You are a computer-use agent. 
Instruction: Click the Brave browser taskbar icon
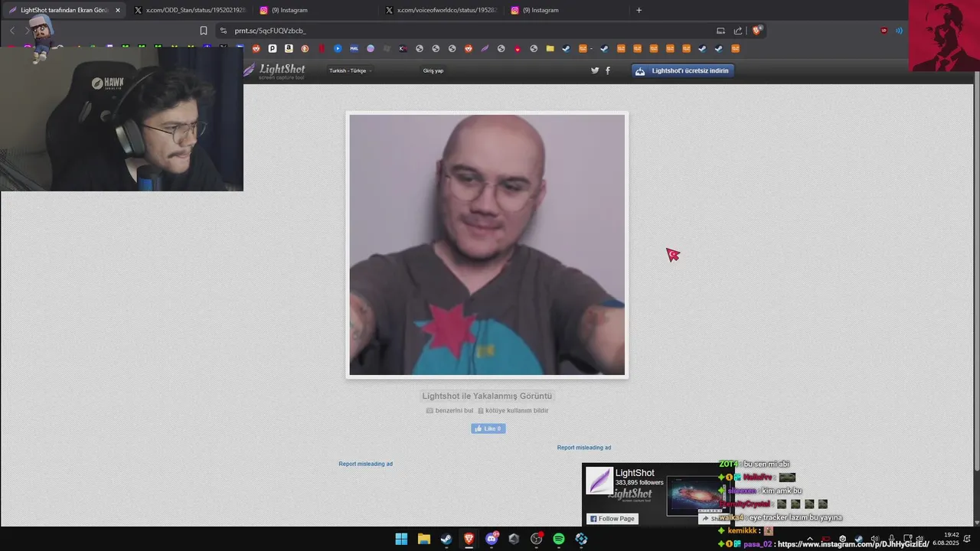click(469, 539)
